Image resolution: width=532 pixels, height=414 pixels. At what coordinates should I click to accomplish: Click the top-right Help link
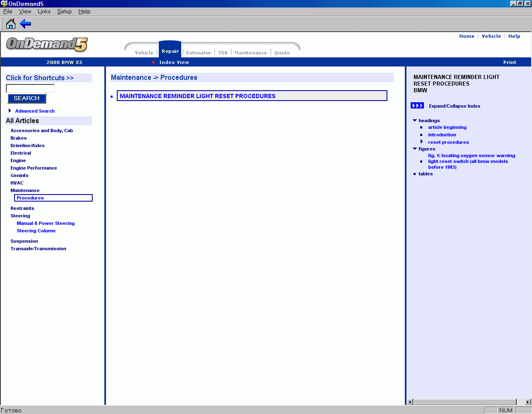point(514,36)
